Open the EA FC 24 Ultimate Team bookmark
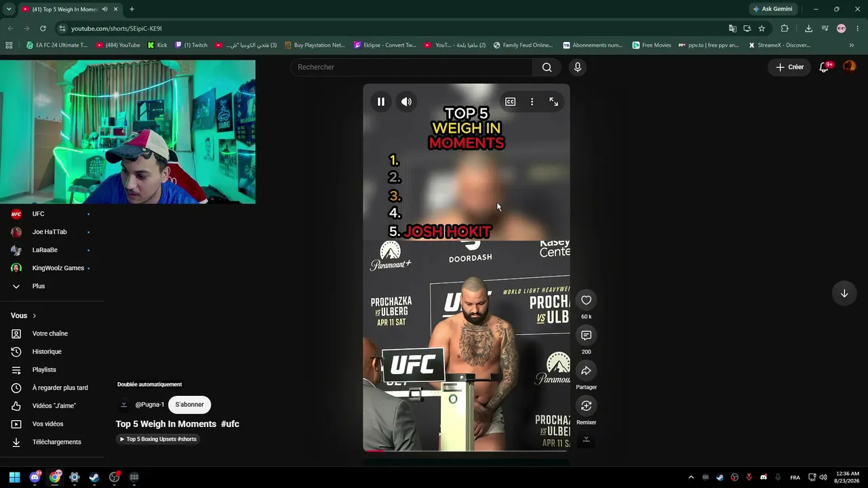The image size is (868, 488). pos(56,45)
